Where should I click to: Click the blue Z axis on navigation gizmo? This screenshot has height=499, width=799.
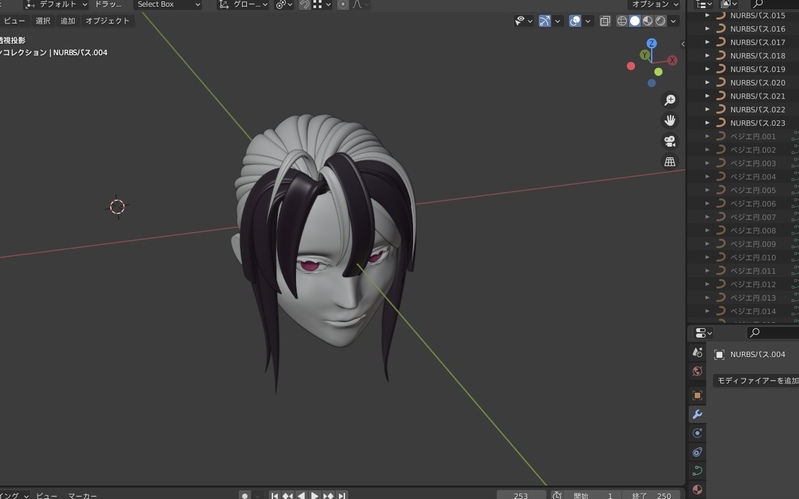(x=651, y=44)
